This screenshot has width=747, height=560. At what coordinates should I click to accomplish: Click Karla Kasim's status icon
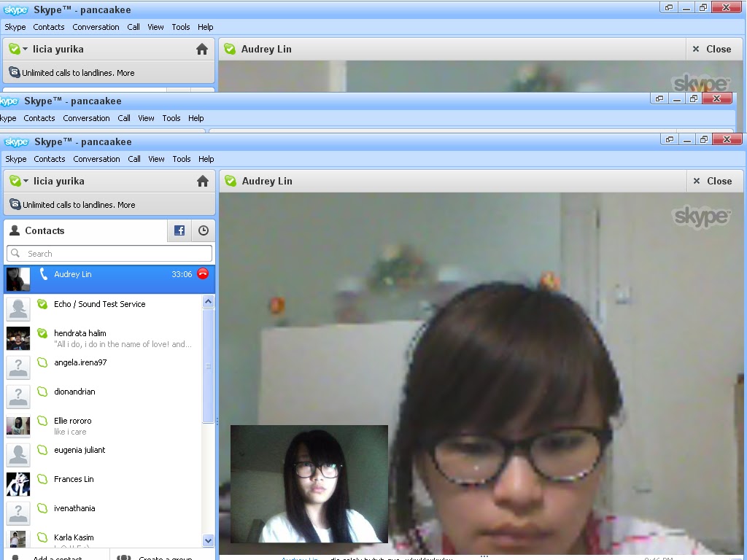(x=42, y=537)
